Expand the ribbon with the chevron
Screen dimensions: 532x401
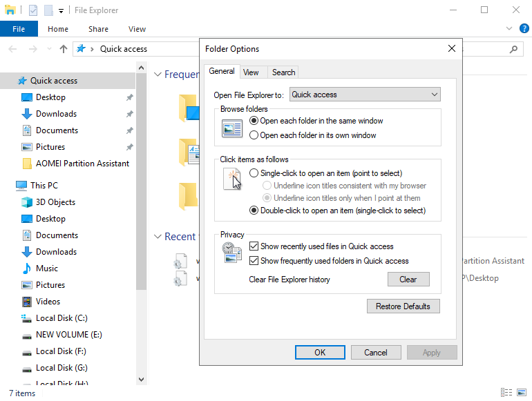click(x=509, y=28)
